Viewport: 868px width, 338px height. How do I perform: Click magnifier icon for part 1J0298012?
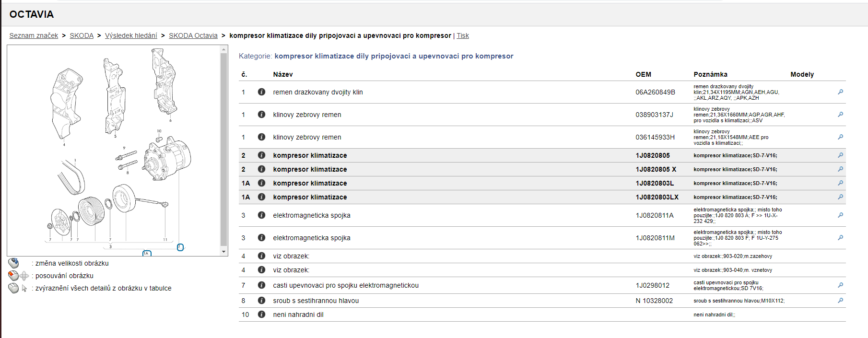pos(840,285)
